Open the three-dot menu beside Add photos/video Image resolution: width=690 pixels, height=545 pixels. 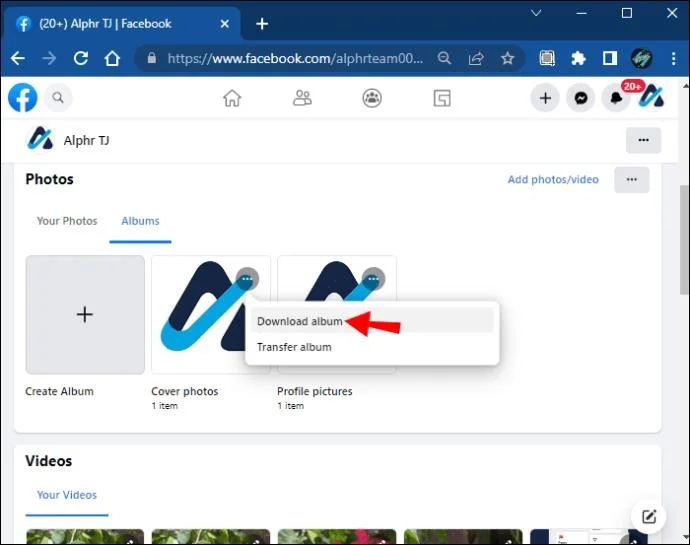(x=631, y=180)
